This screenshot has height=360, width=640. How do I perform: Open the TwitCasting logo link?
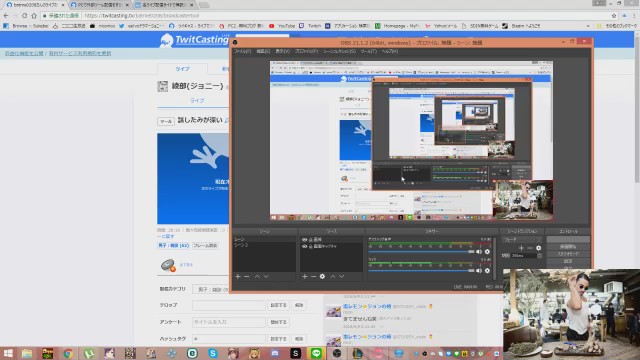point(194,40)
